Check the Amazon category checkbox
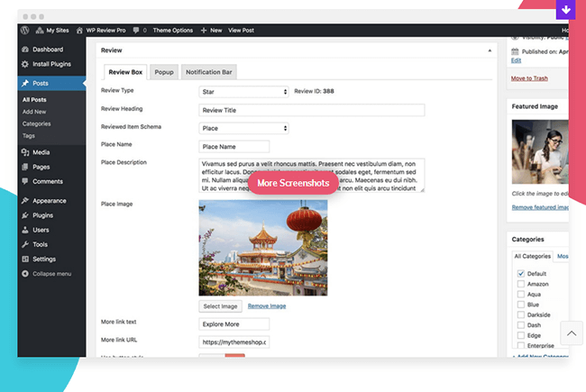 click(521, 284)
